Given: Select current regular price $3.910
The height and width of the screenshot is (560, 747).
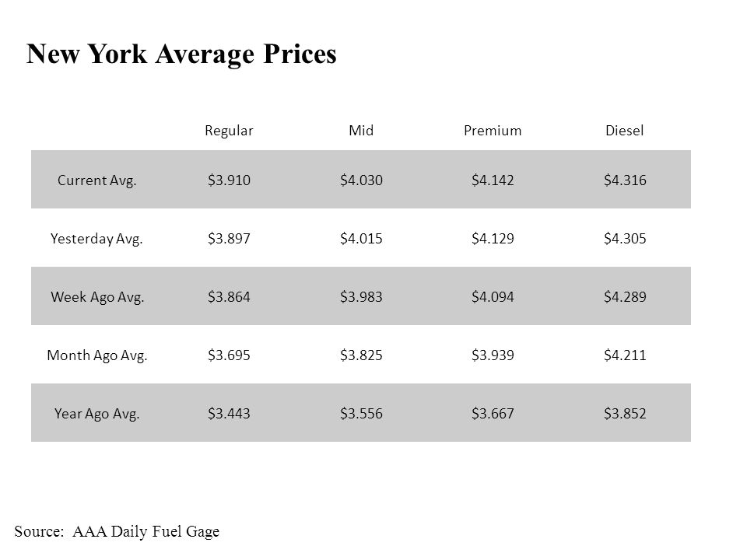Looking at the screenshot, I should [229, 180].
